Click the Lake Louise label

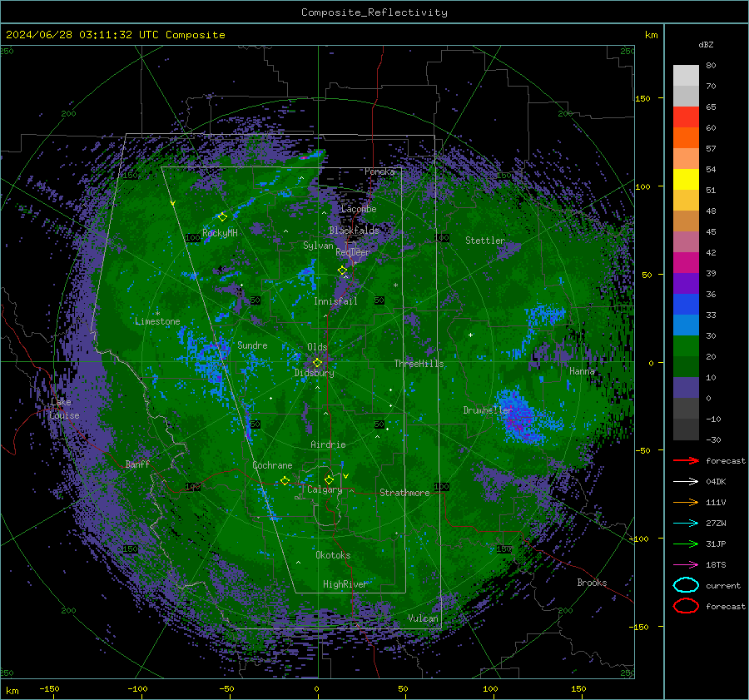(64, 409)
